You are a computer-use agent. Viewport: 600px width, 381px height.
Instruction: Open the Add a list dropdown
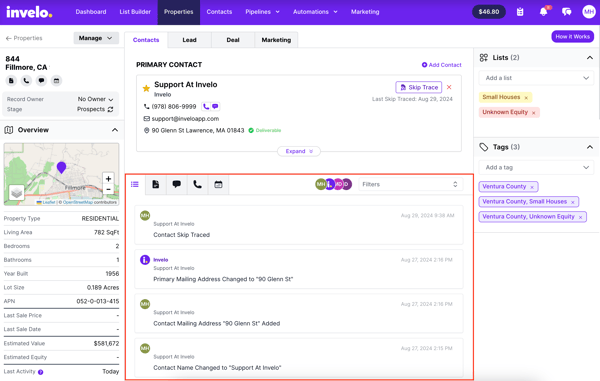536,78
